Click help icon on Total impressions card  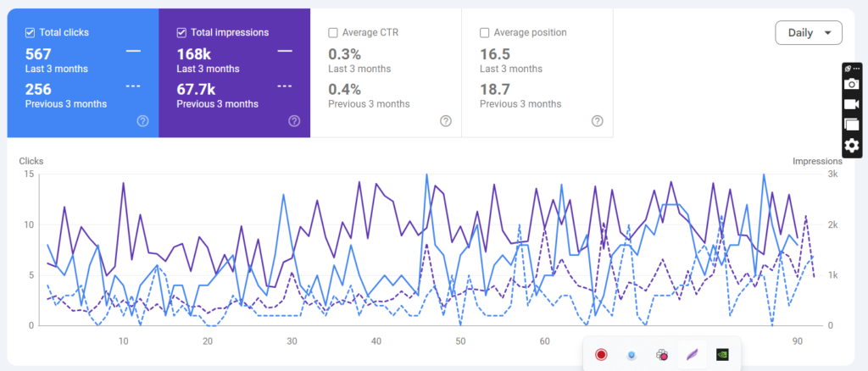click(x=294, y=121)
